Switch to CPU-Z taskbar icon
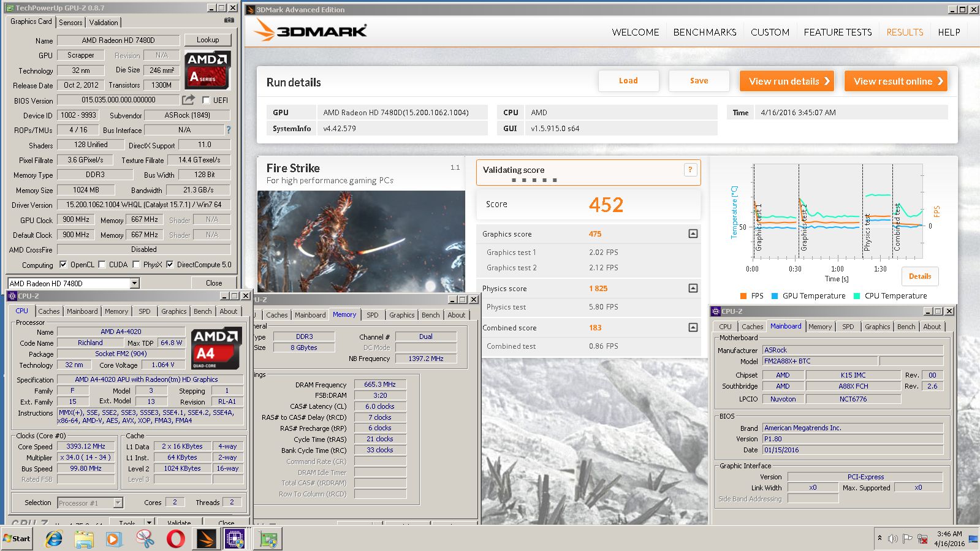This screenshot has height=551, width=980. tap(235, 539)
